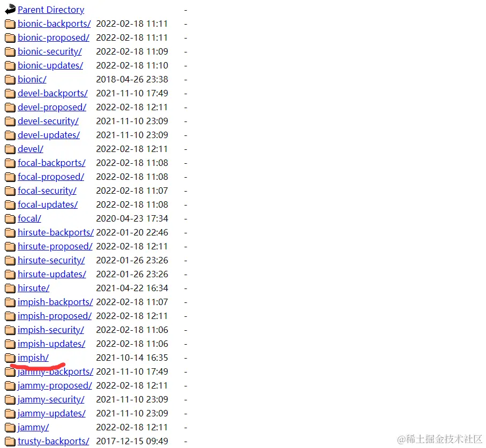The width and height of the screenshot is (486, 448).
Task: Open the focal-backports/ directory link
Action: tap(51, 163)
